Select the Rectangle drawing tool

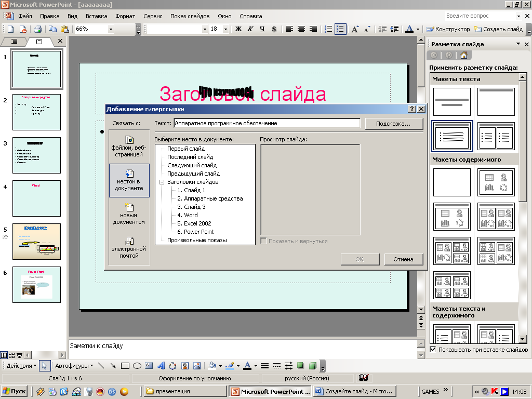(x=125, y=366)
